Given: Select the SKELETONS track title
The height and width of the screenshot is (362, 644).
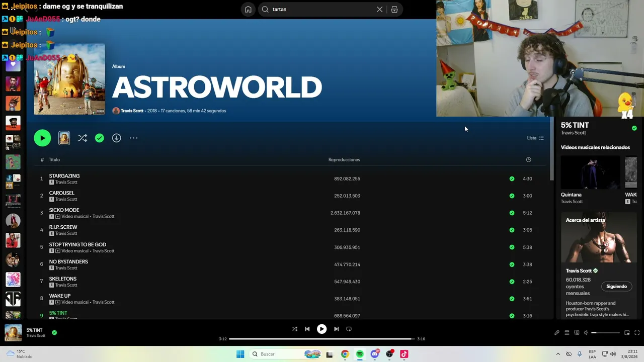Looking at the screenshot, I should (63, 279).
